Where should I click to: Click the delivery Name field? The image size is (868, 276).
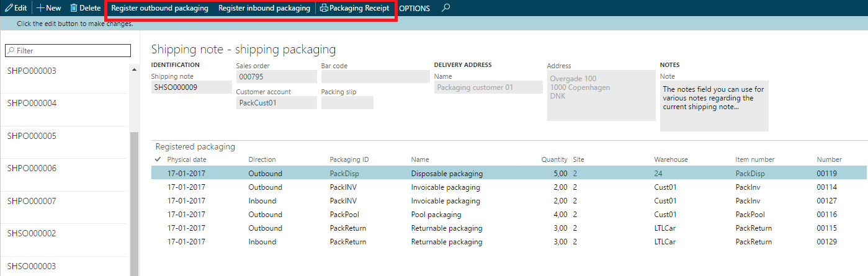[x=488, y=87]
